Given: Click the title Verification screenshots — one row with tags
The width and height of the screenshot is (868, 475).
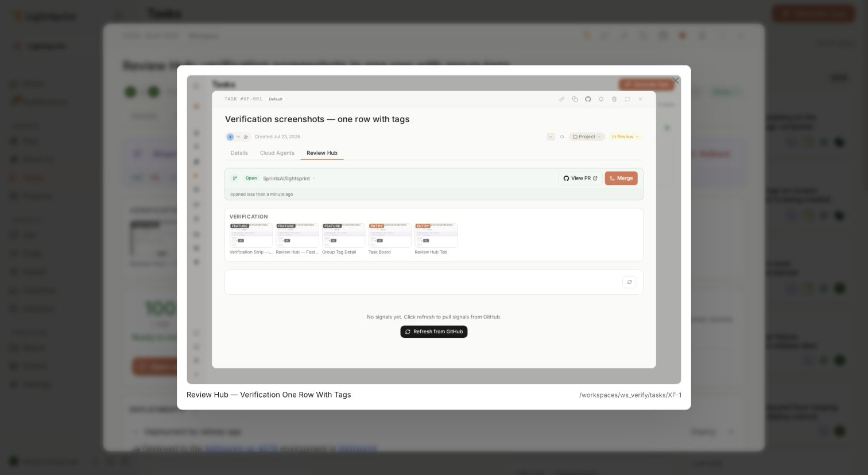Looking at the screenshot, I should (317, 119).
